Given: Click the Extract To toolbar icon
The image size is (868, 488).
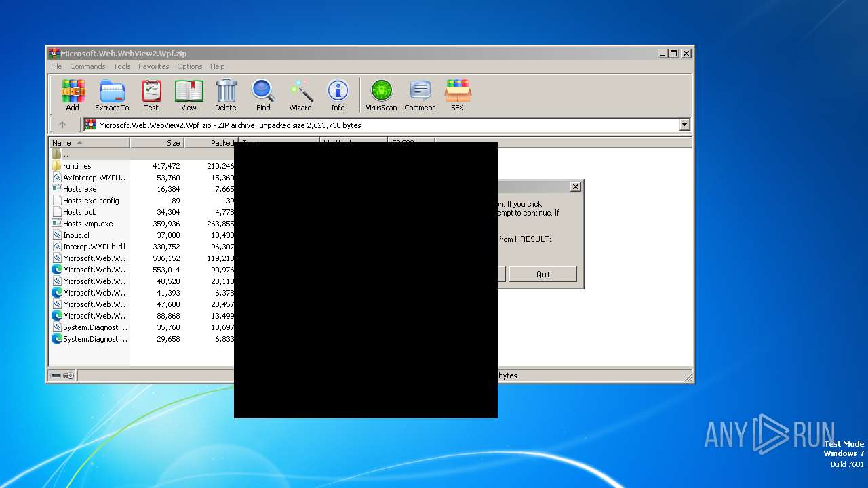Looking at the screenshot, I should 112,95.
